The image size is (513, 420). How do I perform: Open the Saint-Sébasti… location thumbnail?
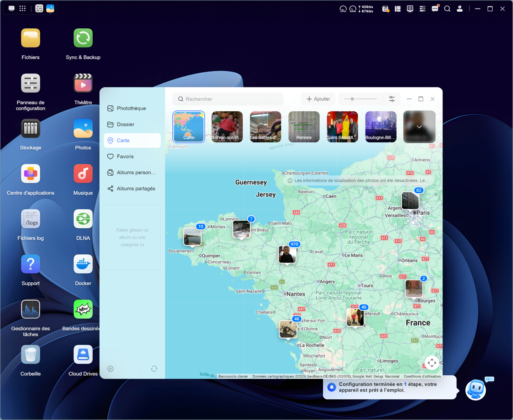(343, 127)
